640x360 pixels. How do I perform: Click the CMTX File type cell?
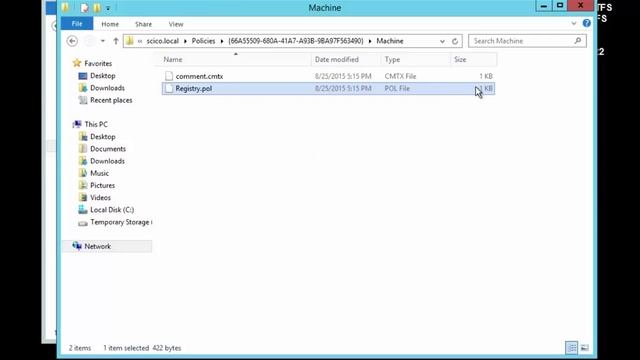400,76
